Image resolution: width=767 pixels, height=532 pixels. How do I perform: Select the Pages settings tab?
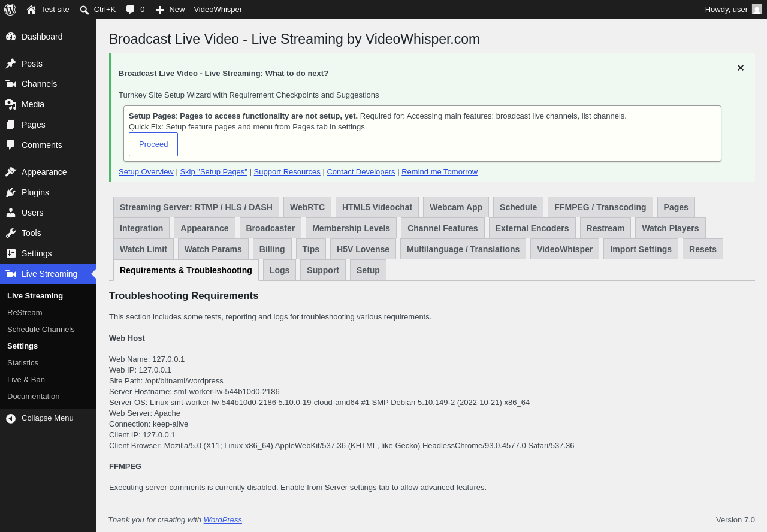coord(676,207)
